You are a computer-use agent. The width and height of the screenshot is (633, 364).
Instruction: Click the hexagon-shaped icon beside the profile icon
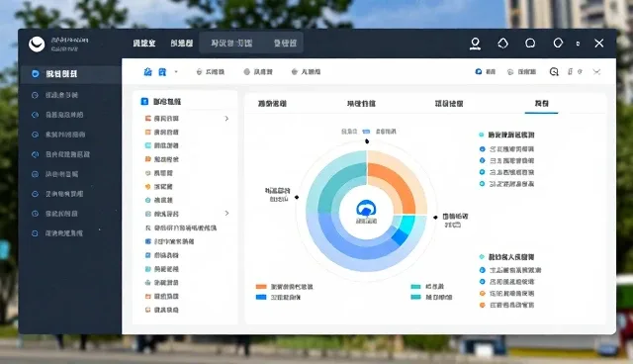tap(502, 44)
